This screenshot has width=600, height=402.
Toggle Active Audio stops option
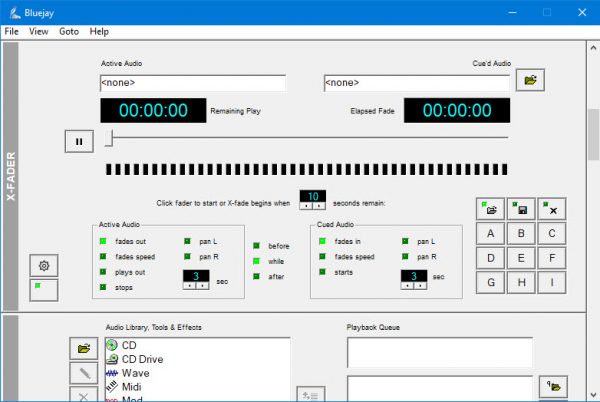[x=103, y=287]
